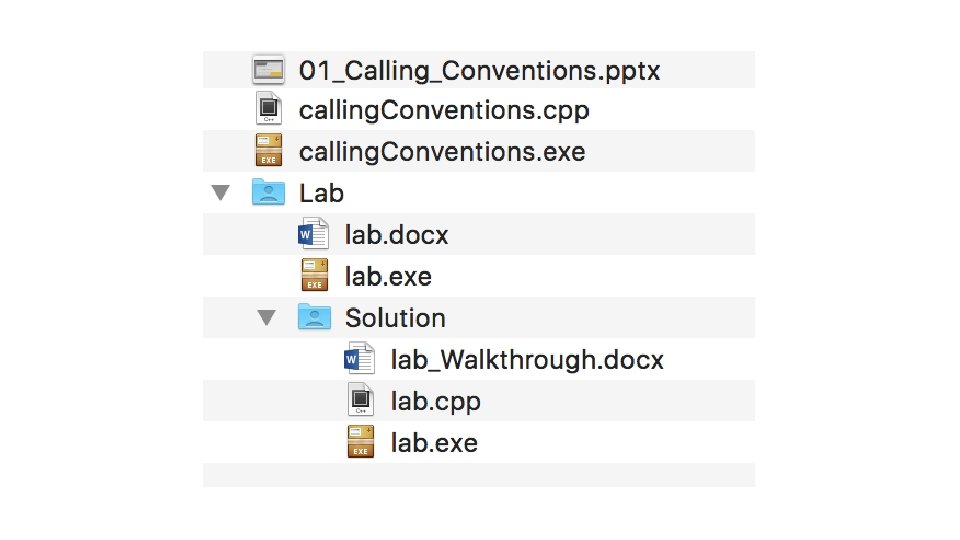
Task: Select the Solution folder name
Action: click(395, 318)
